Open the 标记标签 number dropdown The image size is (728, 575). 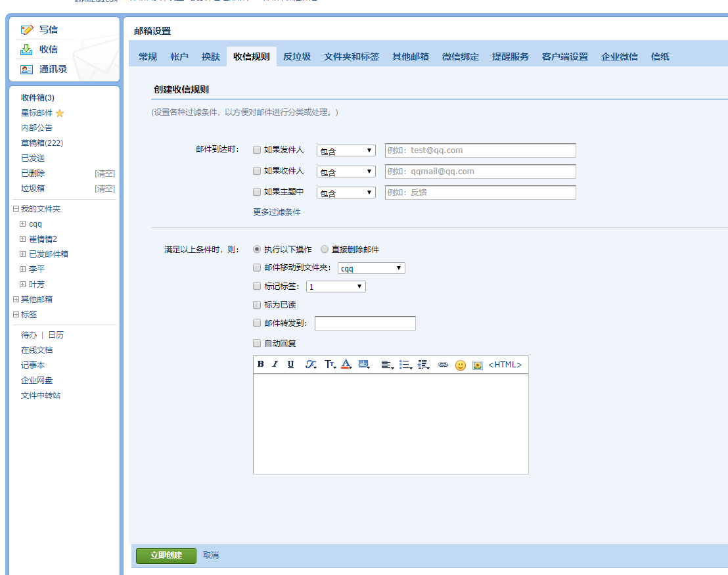(x=335, y=286)
